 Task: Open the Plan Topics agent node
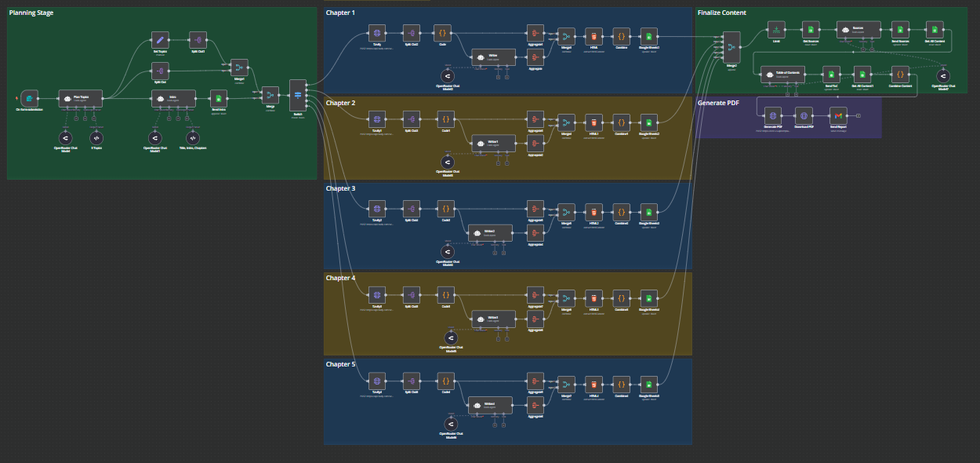coord(81,98)
